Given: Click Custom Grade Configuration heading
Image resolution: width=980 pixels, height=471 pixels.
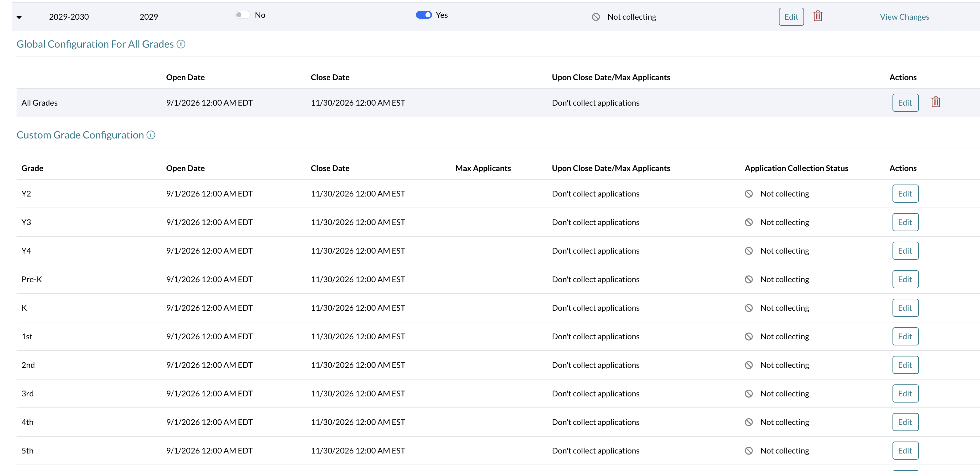Looking at the screenshot, I should 80,135.
